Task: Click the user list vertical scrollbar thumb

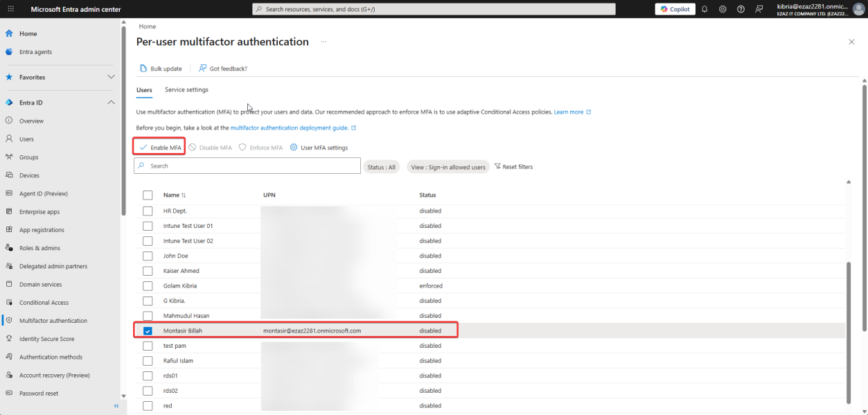Action: pos(849,331)
